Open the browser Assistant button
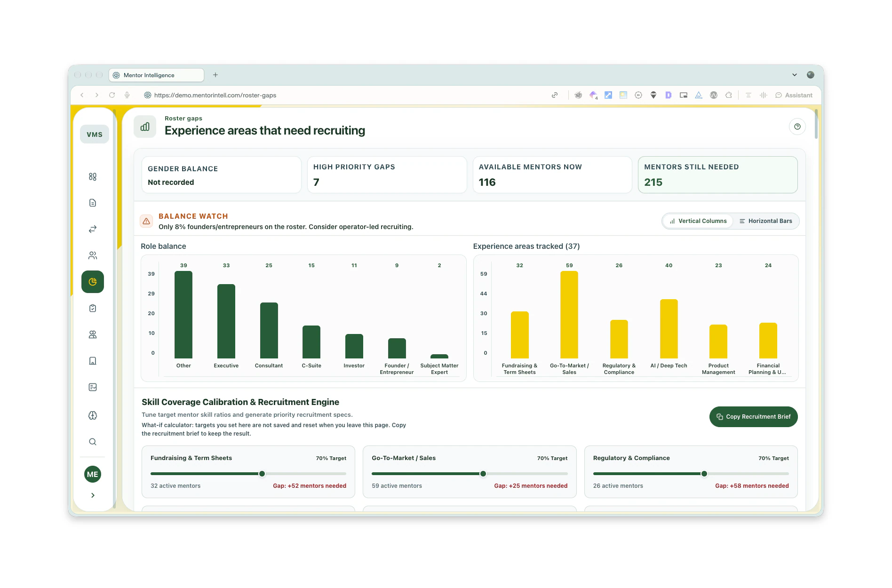This screenshot has width=892, height=588. point(794,95)
